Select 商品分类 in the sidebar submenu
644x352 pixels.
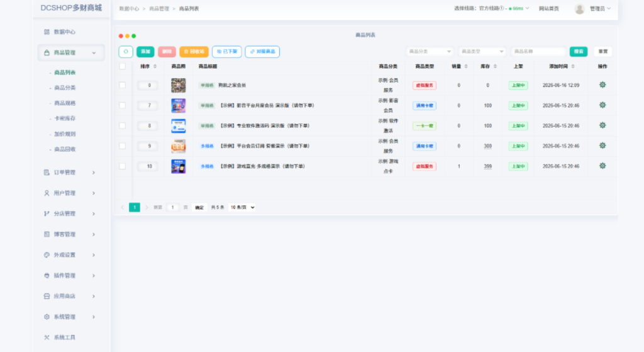pos(65,88)
